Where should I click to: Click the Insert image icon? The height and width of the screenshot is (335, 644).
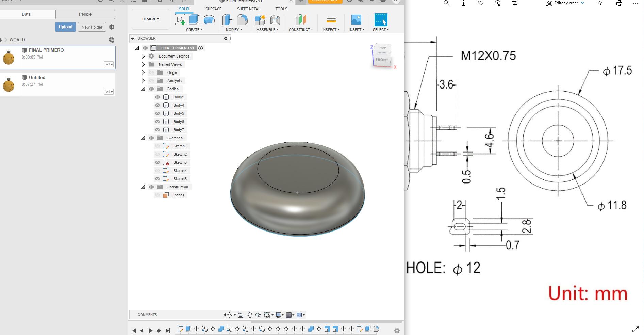[x=356, y=20]
